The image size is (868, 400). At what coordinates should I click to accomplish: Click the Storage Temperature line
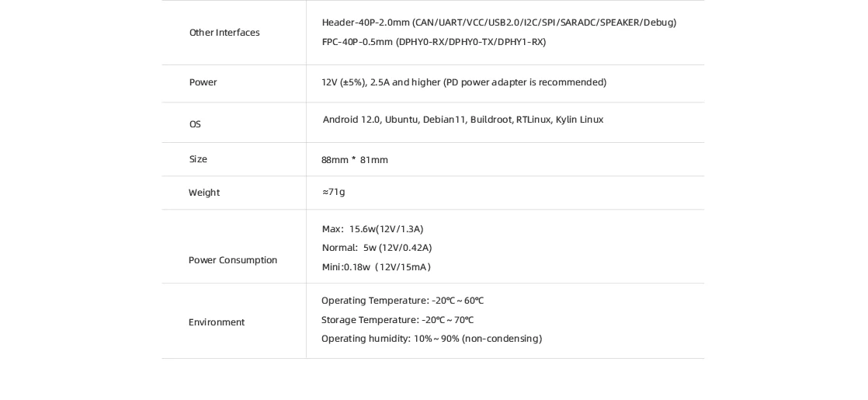(x=397, y=320)
